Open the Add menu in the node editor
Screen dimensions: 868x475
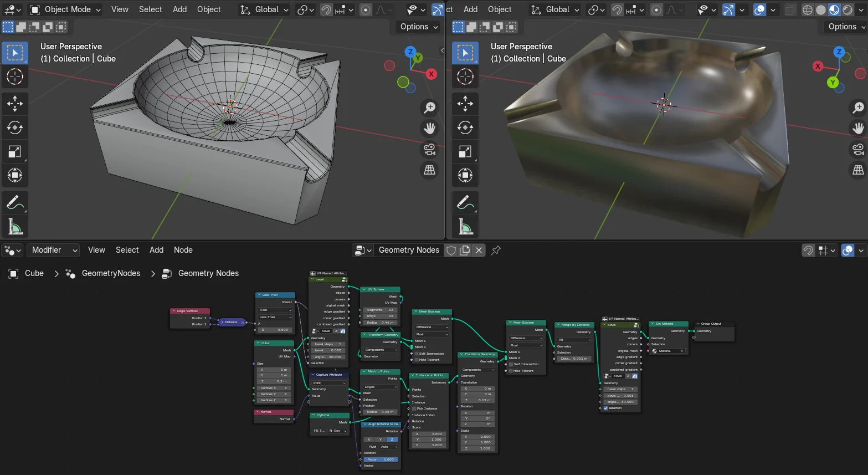(156, 250)
